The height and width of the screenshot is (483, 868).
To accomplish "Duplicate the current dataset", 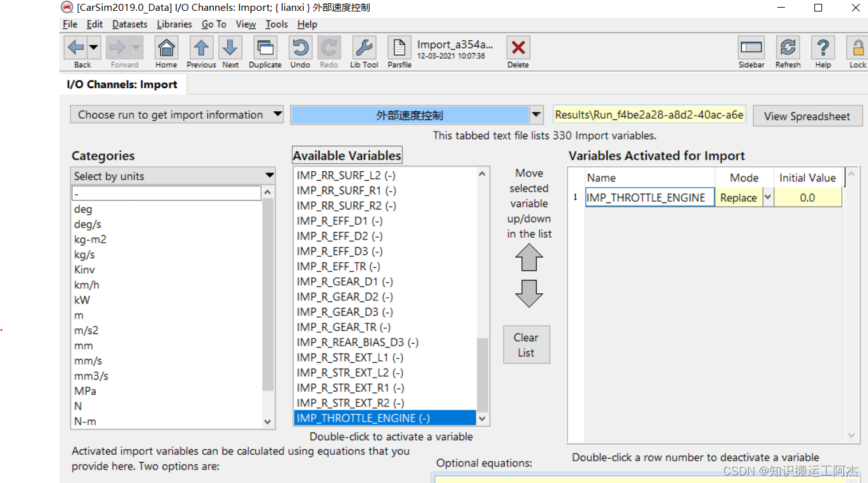I will [265, 47].
